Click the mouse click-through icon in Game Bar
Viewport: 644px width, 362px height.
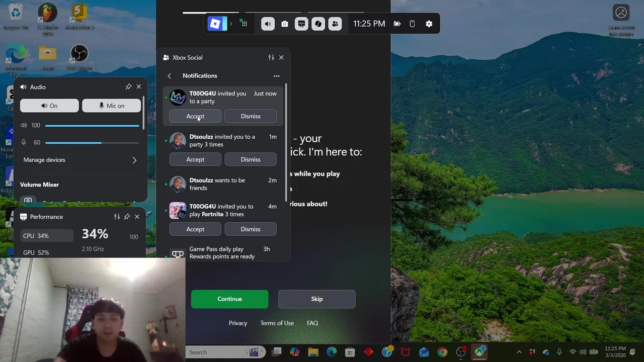(x=412, y=24)
